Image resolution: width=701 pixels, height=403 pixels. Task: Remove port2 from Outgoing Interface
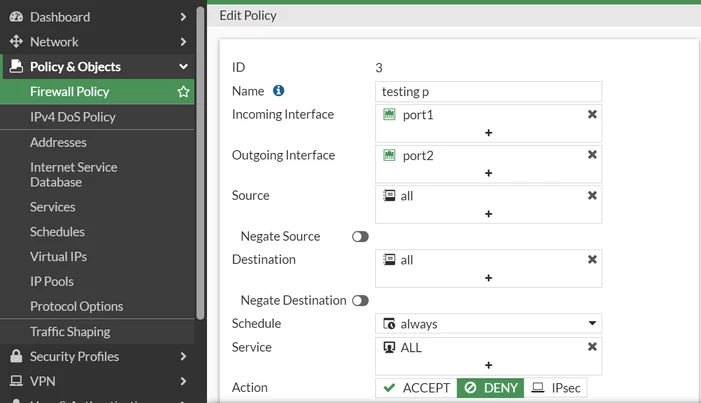tap(592, 155)
